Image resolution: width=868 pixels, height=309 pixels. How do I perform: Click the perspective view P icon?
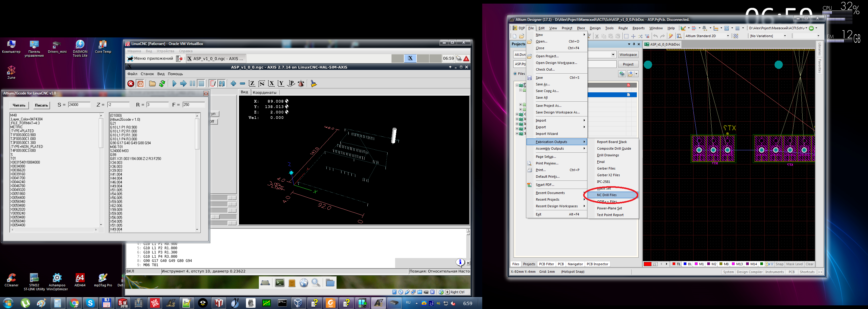pos(291,84)
